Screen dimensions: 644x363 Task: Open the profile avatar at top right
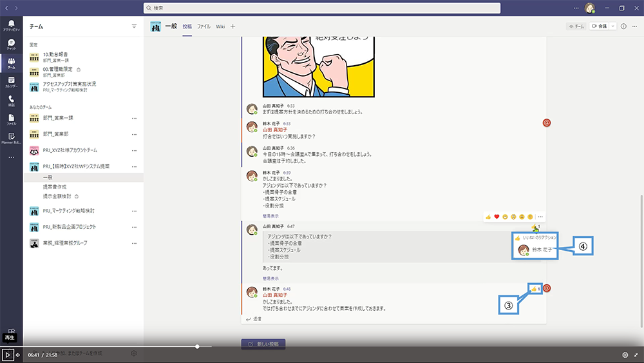click(590, 8)
